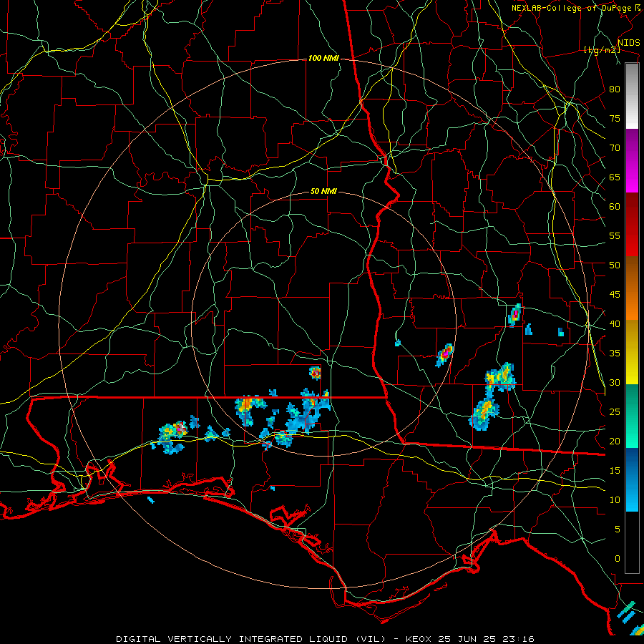This screenshot has height=644, width=644.
Task: Click scale value 65 on the legend
Action: (x=615, y=177)
